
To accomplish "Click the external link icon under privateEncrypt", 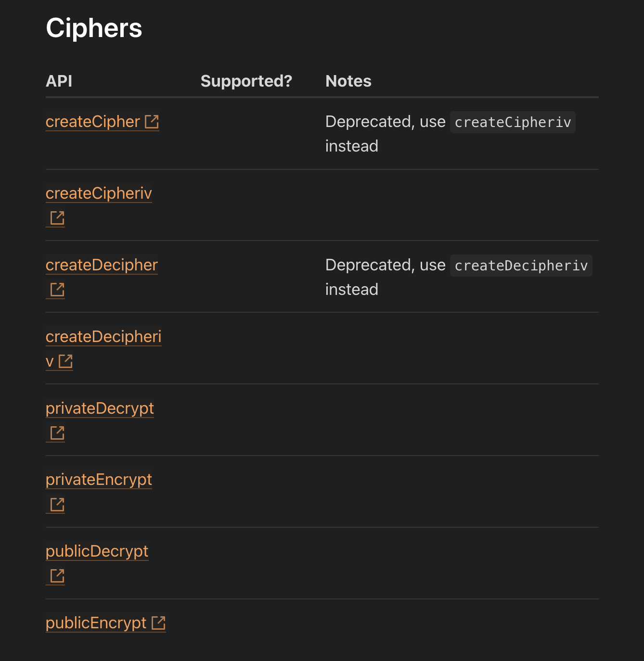I will pyautogui.click(x=57, y=505).
